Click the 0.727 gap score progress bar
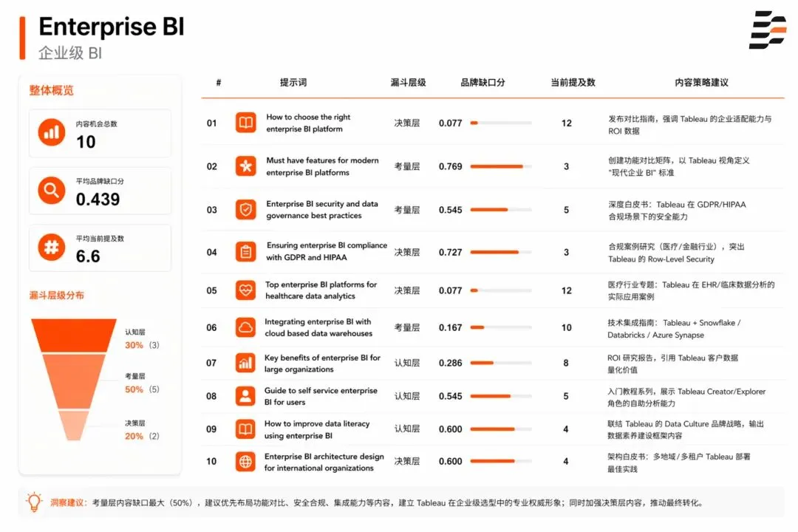The height and width of the screenshot is (532, 798). (501, 252)
